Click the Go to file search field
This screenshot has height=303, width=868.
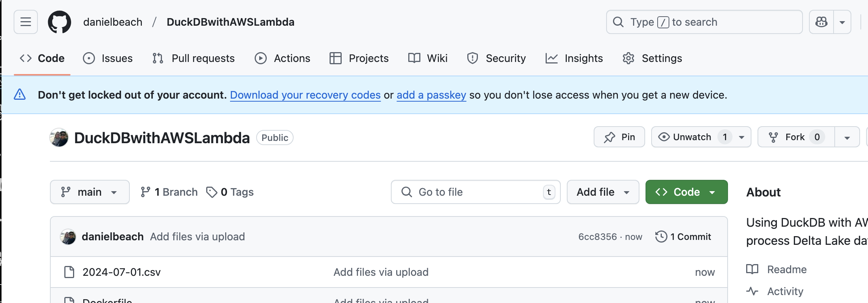click(475, 192)
